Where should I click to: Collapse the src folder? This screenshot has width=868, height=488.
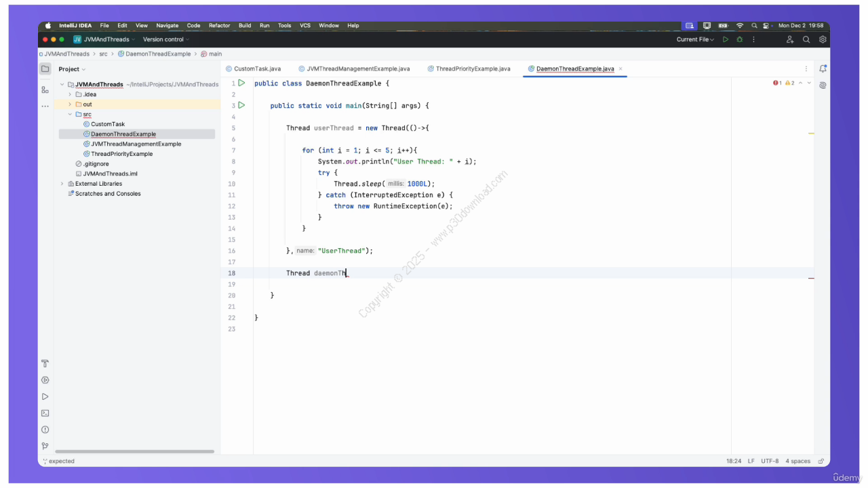tap(70, 114)
